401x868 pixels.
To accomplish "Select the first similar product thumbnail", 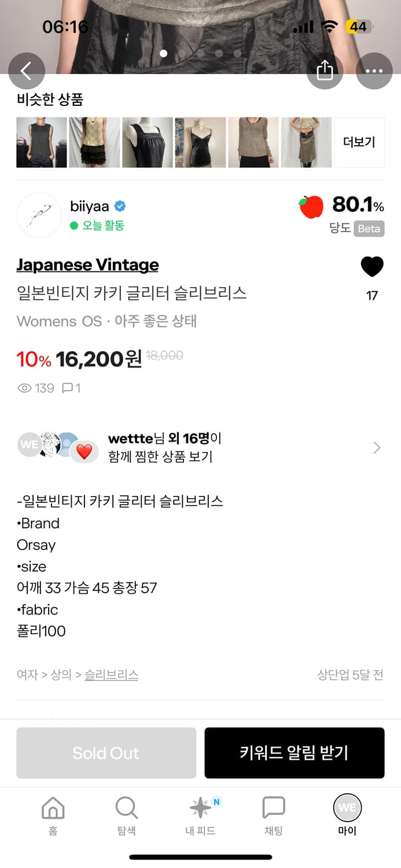I will [42, 142].
